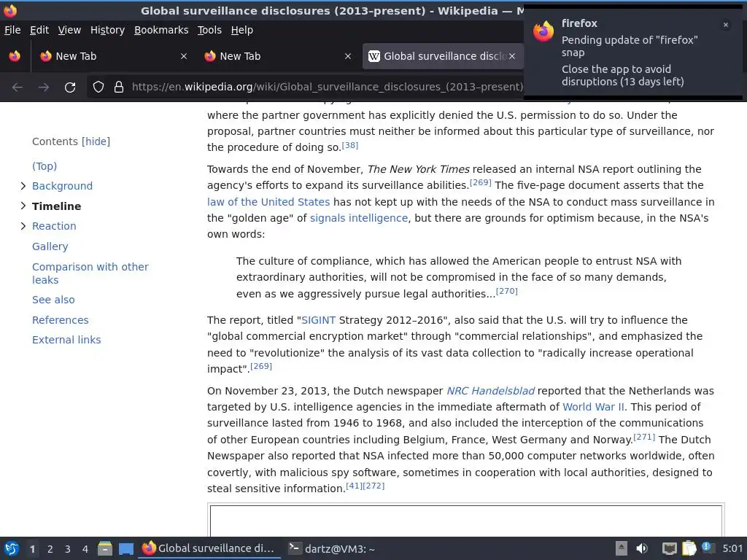Open the SIGINT article link
Image resolution: width=747 pixels, height=560 pixels.
coord(318,320)
